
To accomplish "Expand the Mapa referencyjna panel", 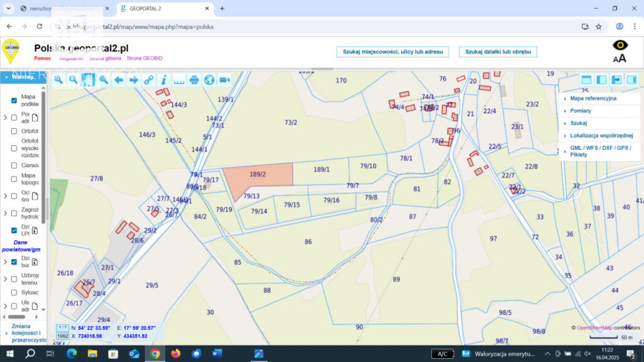I will (x=592, y=99).
